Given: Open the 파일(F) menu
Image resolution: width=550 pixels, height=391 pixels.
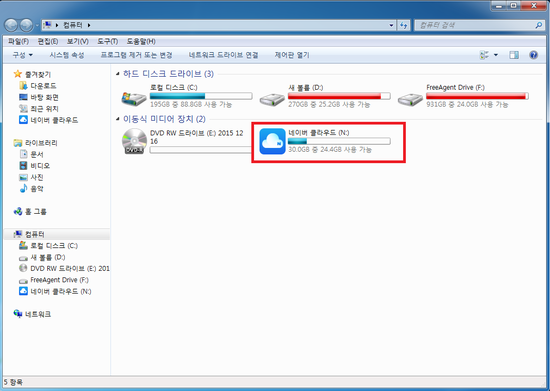Looking at the screenshot, I should pos(19,41).
